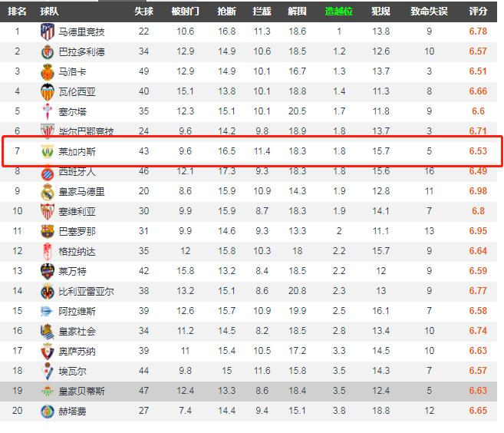Click the Barcelona (巴塞罗那) club badge
This screenshot has width=504, height=433.
(x=47, y=231)
